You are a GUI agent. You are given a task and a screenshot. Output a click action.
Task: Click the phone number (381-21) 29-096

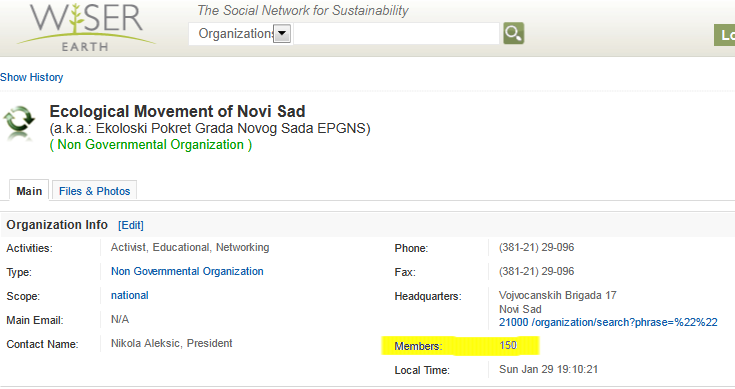536,247
